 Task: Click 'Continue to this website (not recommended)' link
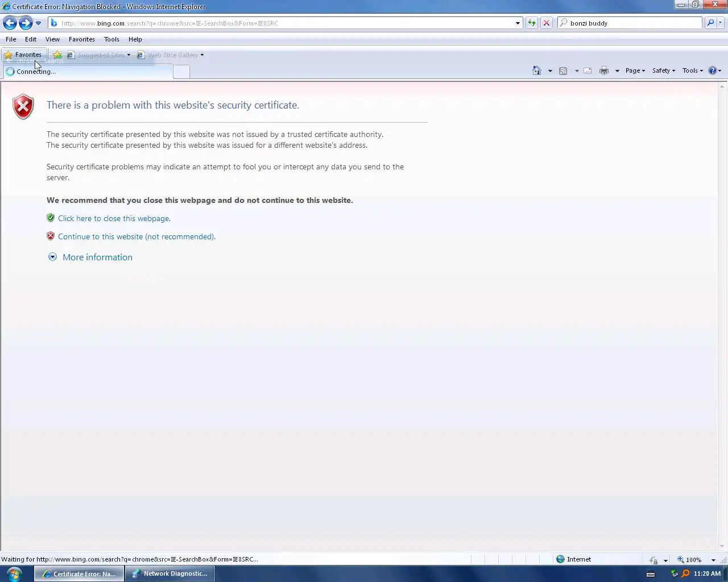136,236
